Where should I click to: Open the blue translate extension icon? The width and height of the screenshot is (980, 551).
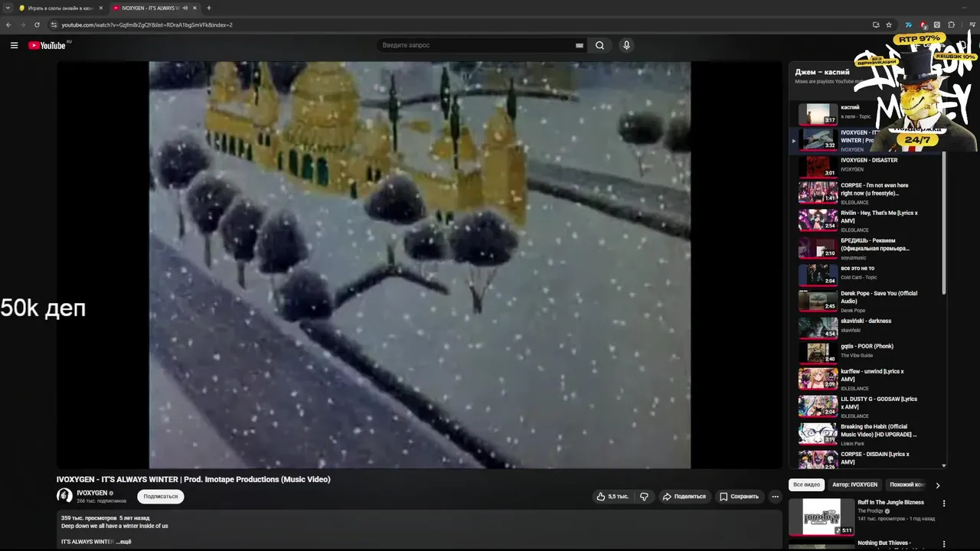pos(909,24)
